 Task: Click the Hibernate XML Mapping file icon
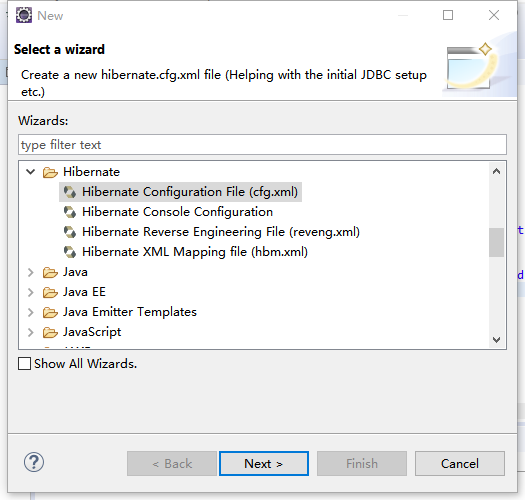point(70,252)
